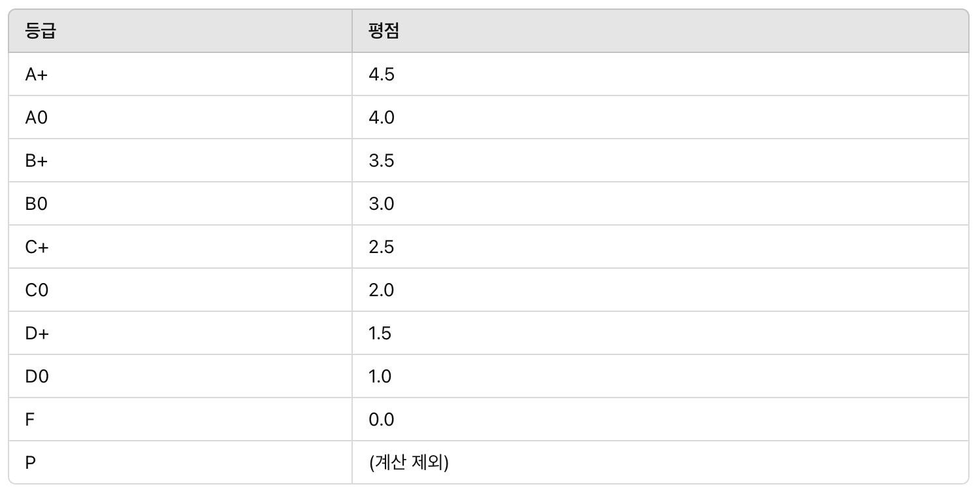Screen dimensions: 980x493
Task: Select the A+ grade cell
Action: coord(180,74)
